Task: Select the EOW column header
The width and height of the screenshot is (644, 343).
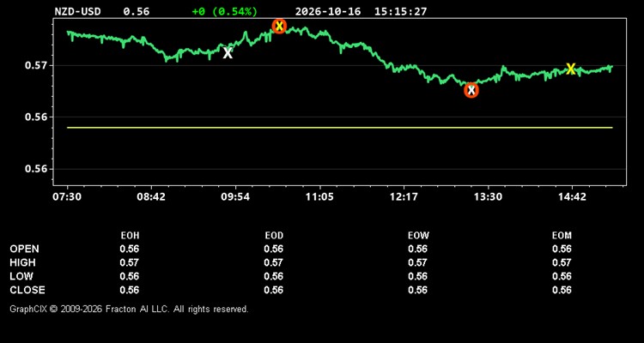Action: pos(418,236)
